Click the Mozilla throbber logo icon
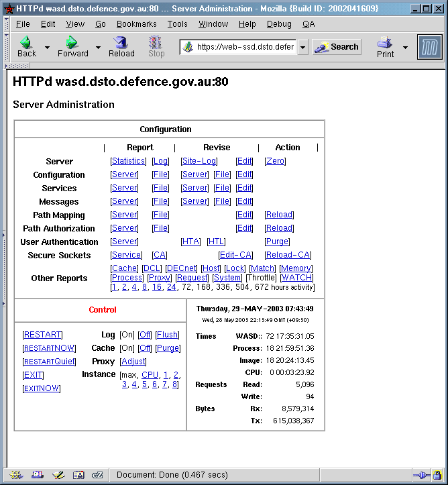The height and width of the screenshot is (485, 448). point(429,47)
